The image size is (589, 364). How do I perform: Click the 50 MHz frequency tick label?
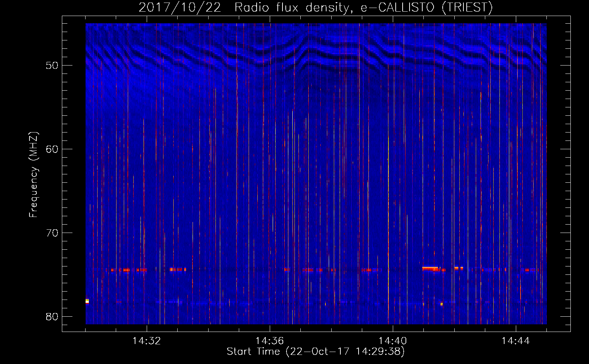[52, 66]
